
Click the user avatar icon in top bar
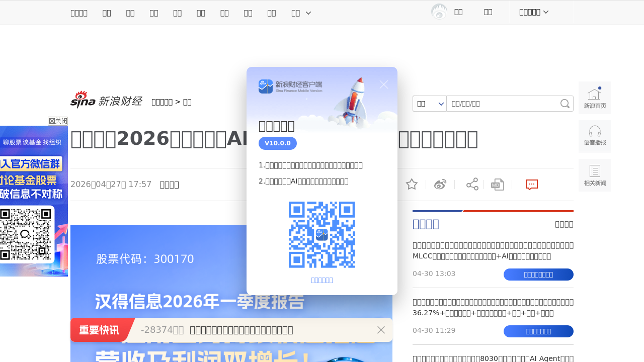439,12
